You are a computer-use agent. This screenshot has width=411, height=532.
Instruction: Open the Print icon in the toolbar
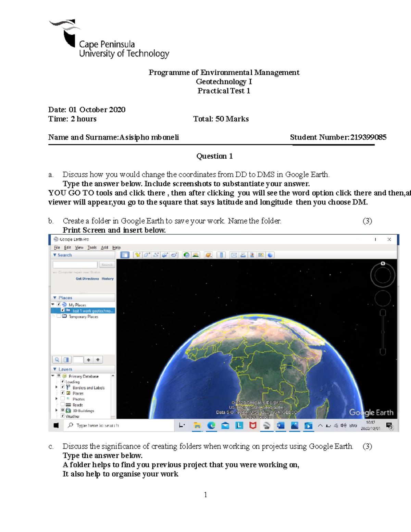[243, 255]
